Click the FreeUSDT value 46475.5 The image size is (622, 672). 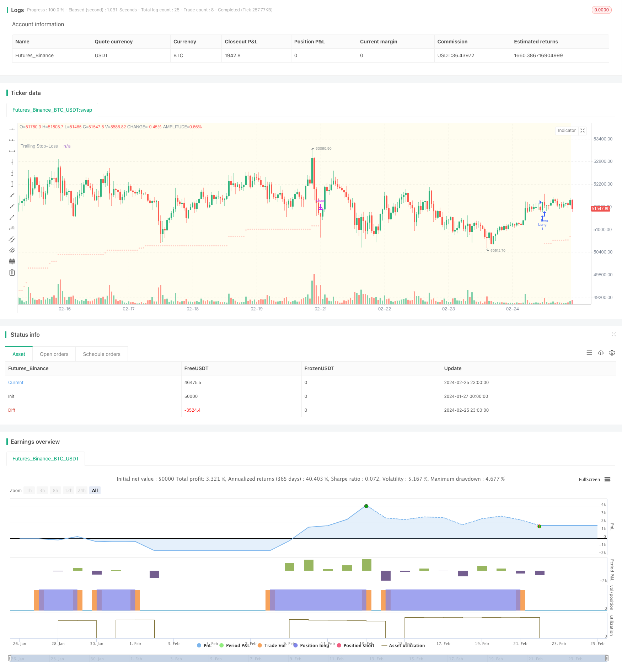(x=193, y=382)
